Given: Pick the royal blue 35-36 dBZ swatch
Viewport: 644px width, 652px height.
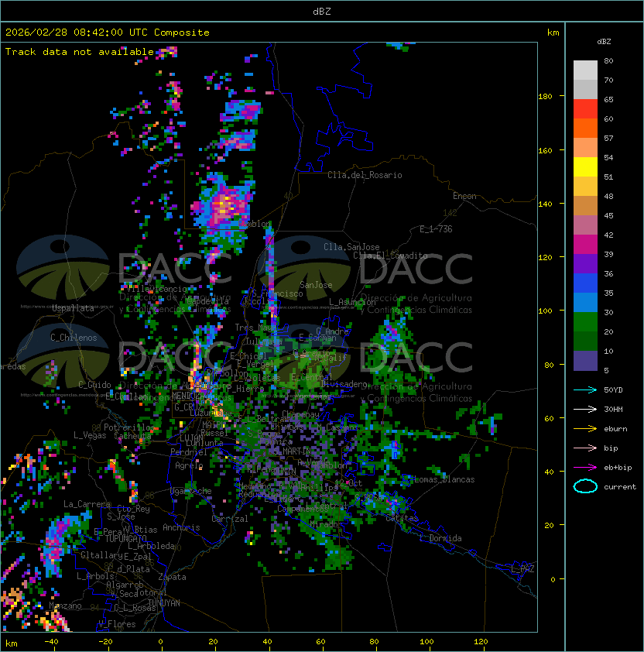Looking at the screenshot, I should pos(585,283).
